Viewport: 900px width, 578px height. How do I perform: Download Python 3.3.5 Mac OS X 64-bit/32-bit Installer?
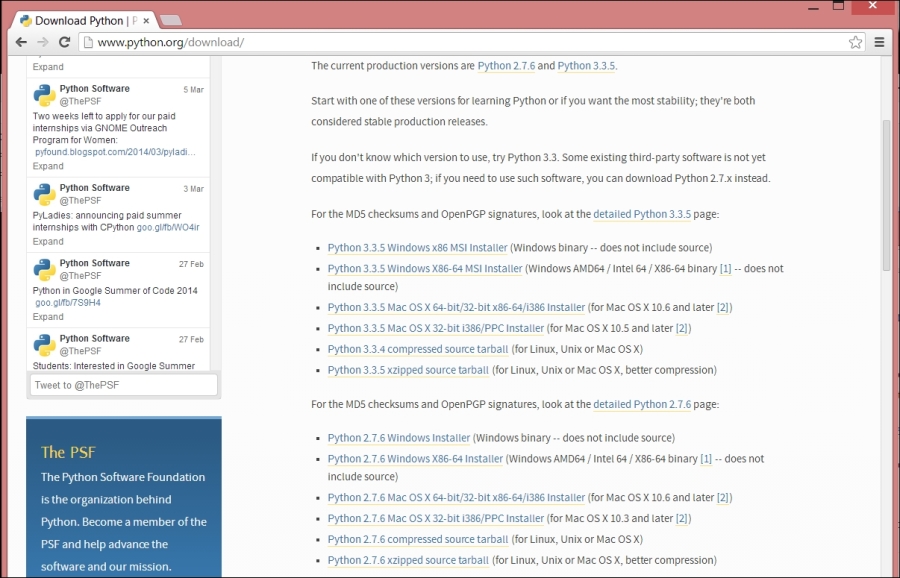[x=456, y=308]
